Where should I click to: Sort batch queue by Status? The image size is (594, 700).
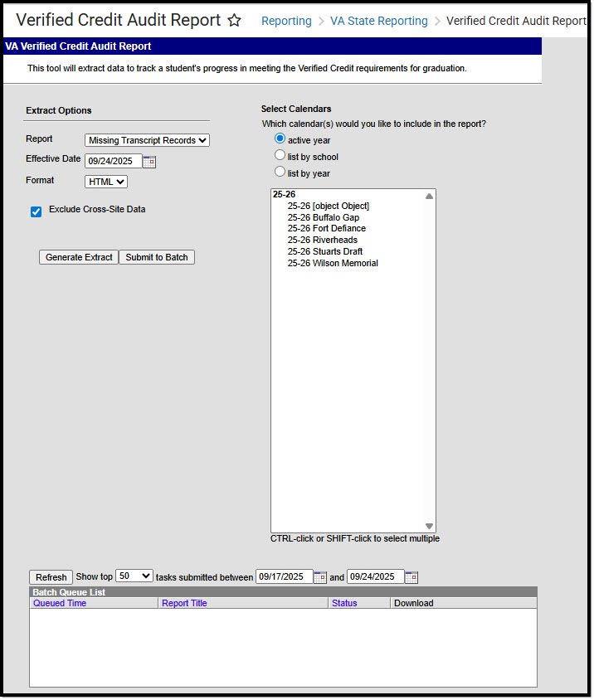click(x=344, y=603)
